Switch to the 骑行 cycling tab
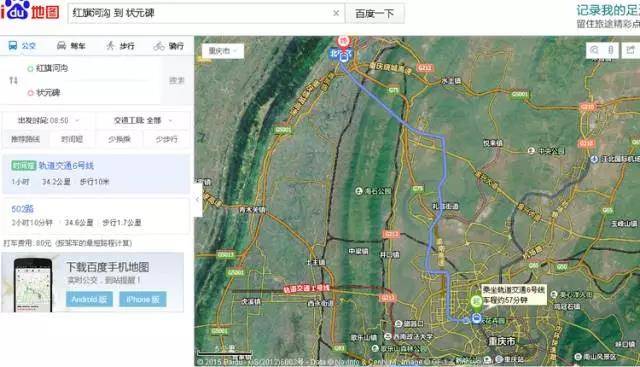The height and width of the screenshot is (367, 640). pos(169,46)
